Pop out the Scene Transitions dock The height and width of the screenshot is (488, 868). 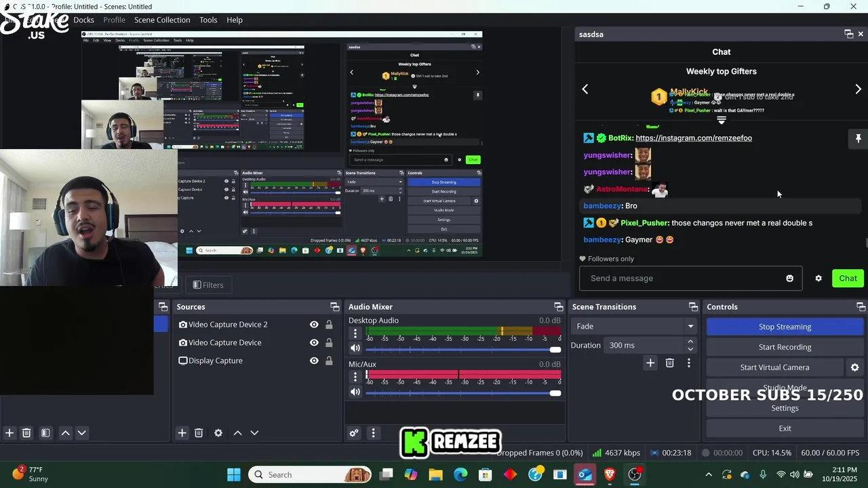tap(693, 307)
